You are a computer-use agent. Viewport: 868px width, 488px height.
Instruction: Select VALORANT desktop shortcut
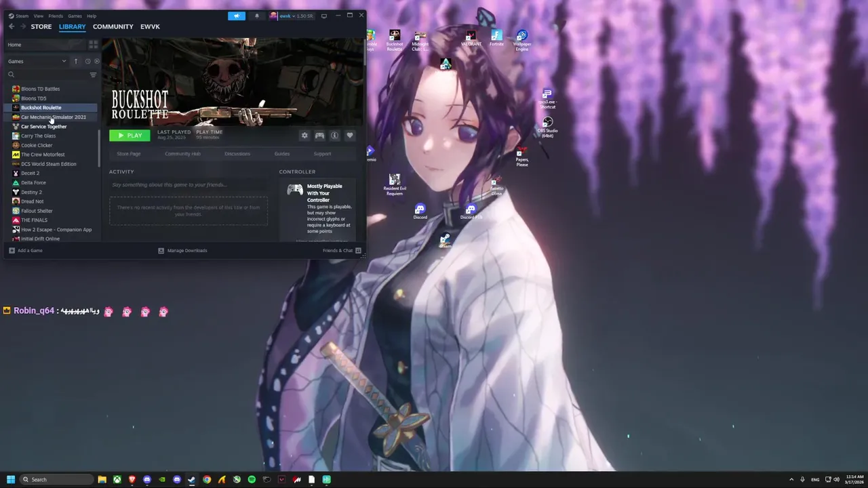471,39
